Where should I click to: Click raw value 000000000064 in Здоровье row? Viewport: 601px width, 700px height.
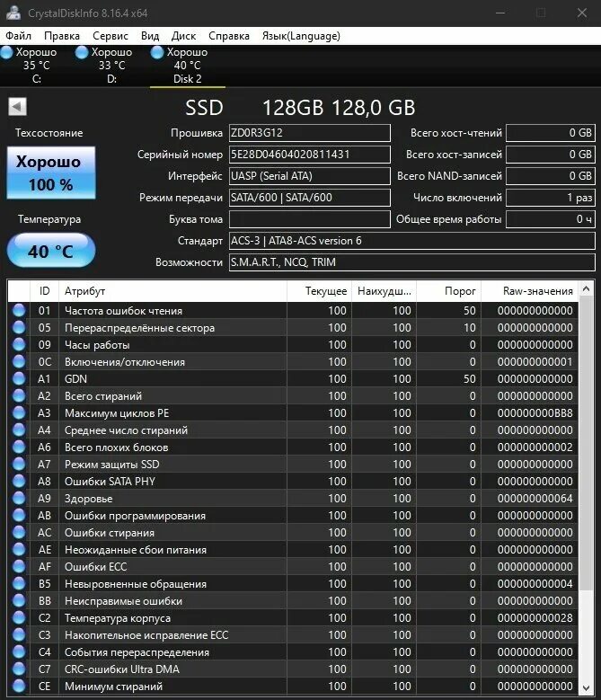pos(535,498)
